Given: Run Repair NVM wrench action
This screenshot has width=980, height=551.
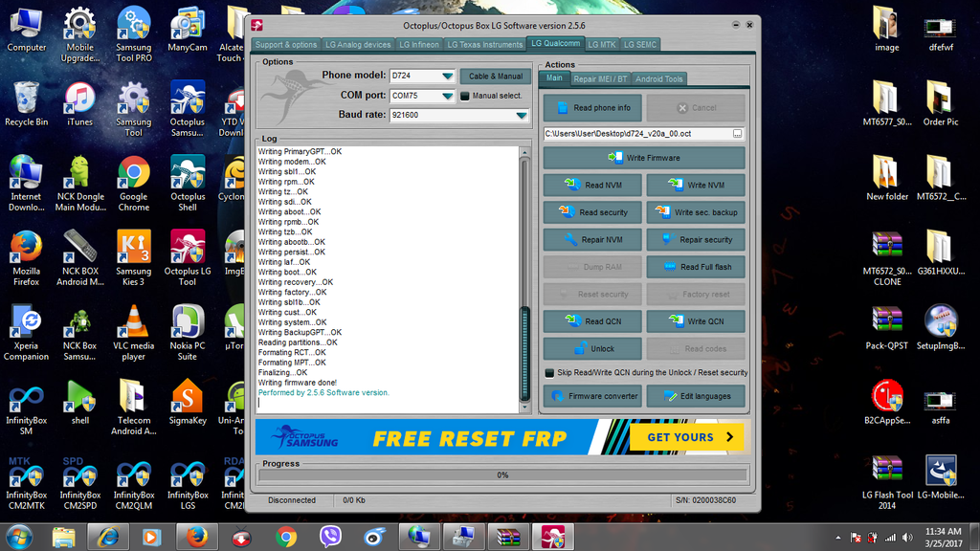Looking at the screenshot, I should 593,240.
